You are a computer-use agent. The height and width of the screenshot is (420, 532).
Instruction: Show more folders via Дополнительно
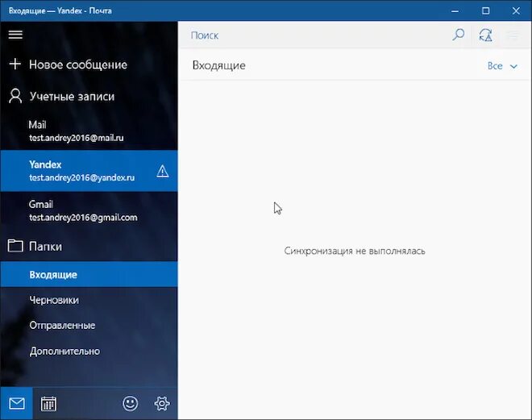tap(89, 351)
